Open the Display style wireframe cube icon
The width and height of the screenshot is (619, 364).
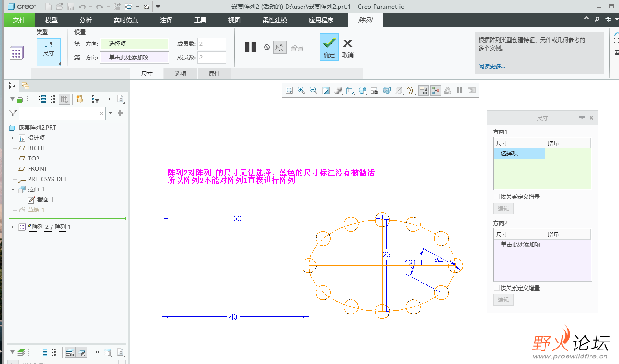pos(350,90)
